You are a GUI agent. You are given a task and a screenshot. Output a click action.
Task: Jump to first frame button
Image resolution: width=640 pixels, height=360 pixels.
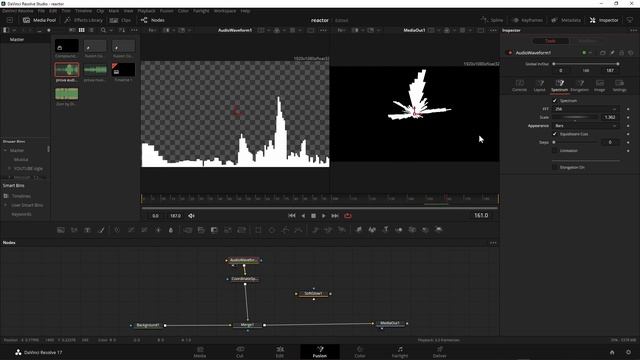tap(292, 216)
